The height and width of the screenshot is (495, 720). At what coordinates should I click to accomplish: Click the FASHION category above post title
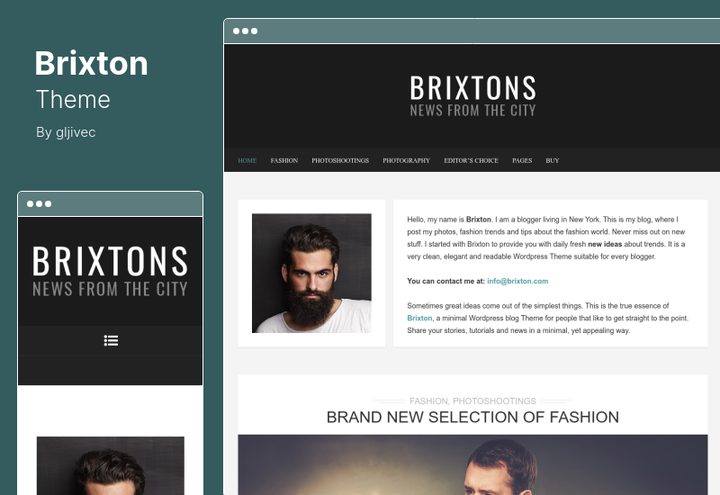point(428,401)
